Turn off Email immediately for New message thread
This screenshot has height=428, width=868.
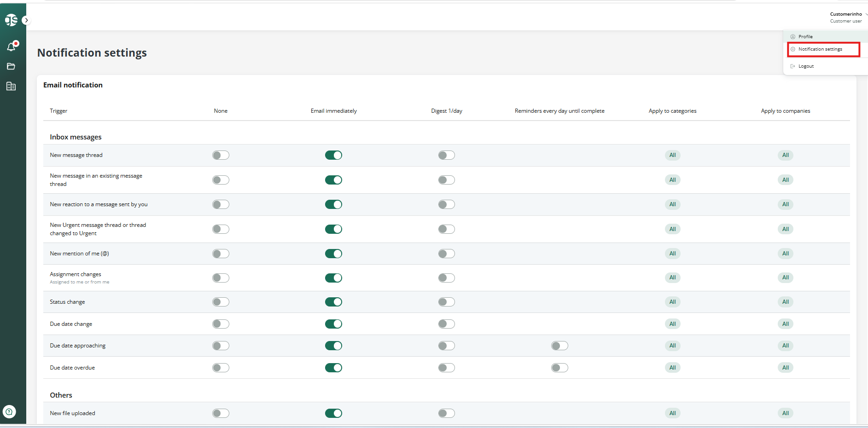tap(333, 155)
